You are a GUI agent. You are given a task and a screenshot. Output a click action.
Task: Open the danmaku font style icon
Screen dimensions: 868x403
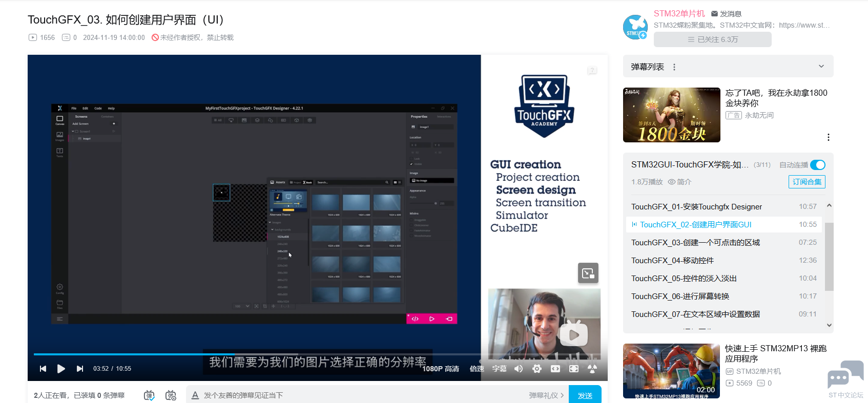(x=195, y=395)
